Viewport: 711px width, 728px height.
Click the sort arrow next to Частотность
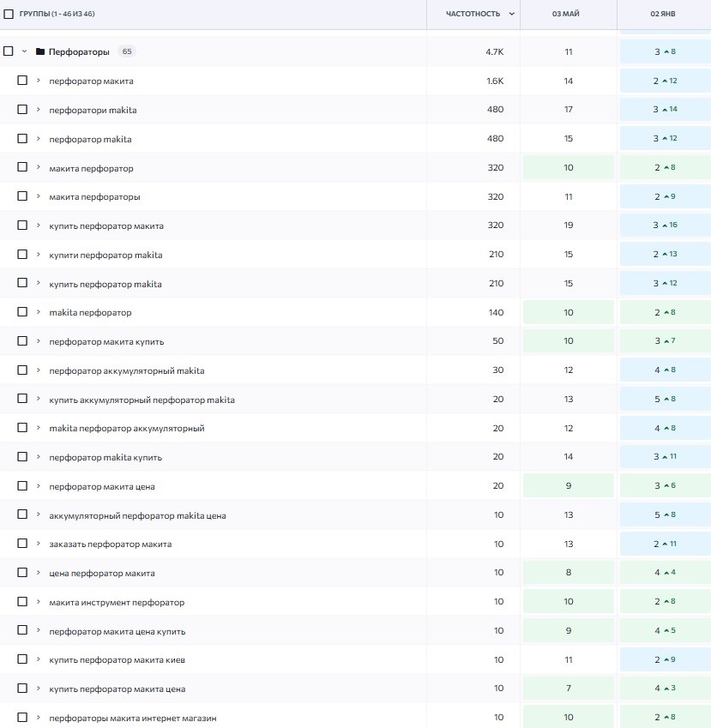512,14
